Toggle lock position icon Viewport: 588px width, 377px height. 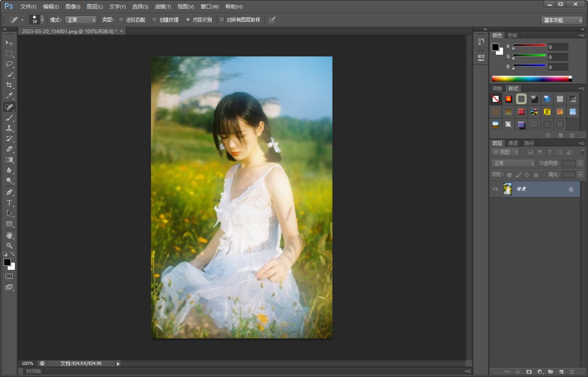tap(527, 175)
